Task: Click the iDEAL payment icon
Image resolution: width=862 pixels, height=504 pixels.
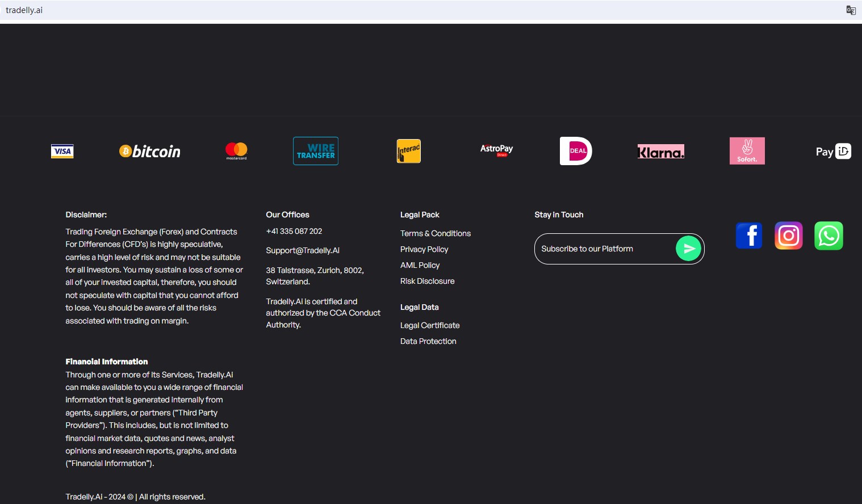Action: tap(576, 151)
